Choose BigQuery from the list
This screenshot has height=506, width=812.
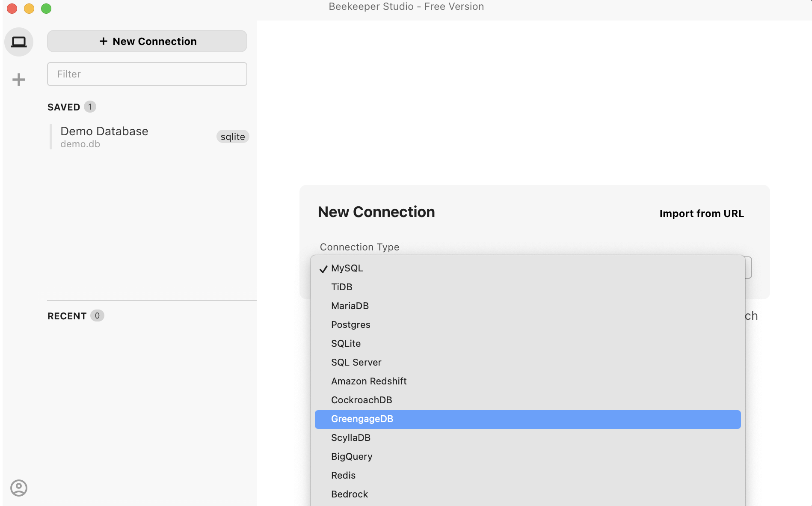point(528,456)
